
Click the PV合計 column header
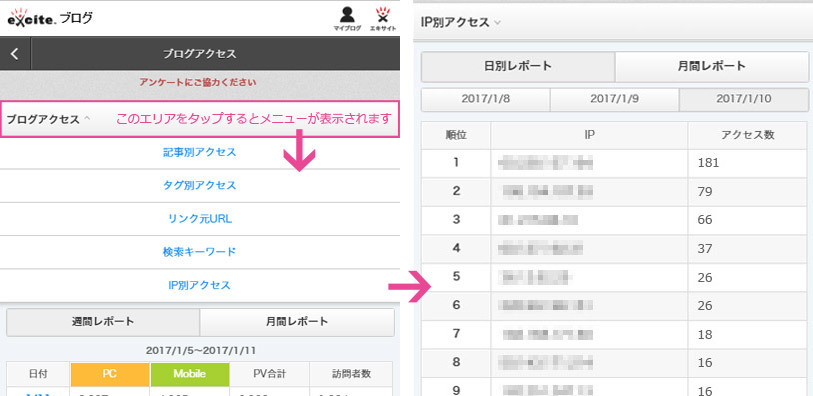coord(270,374)
